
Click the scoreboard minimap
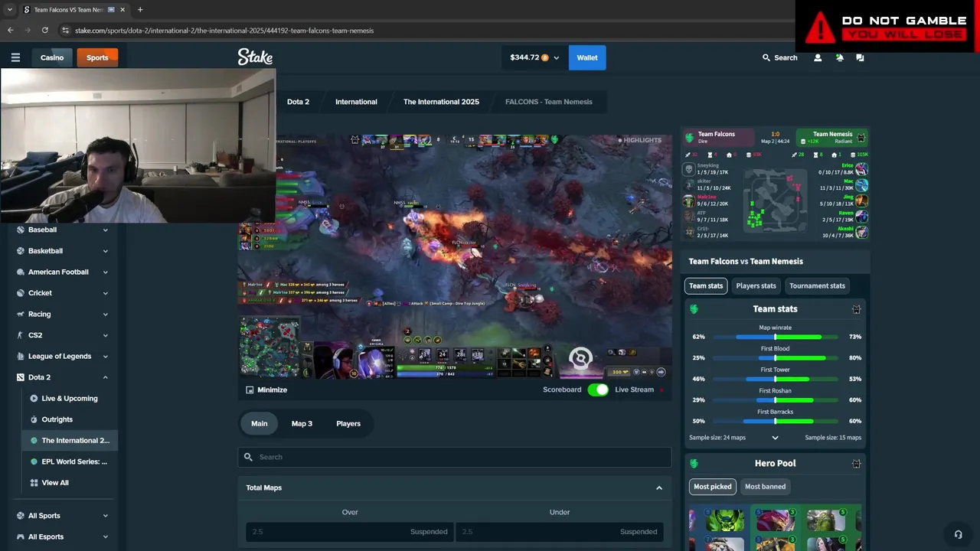coord(775,201)
